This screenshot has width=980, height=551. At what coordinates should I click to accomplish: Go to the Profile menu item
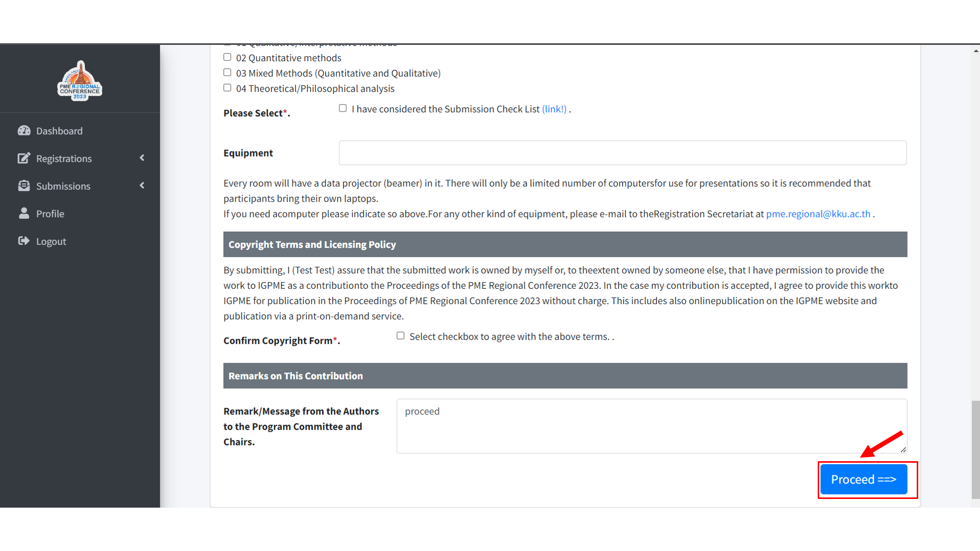(x=50, y=214)
